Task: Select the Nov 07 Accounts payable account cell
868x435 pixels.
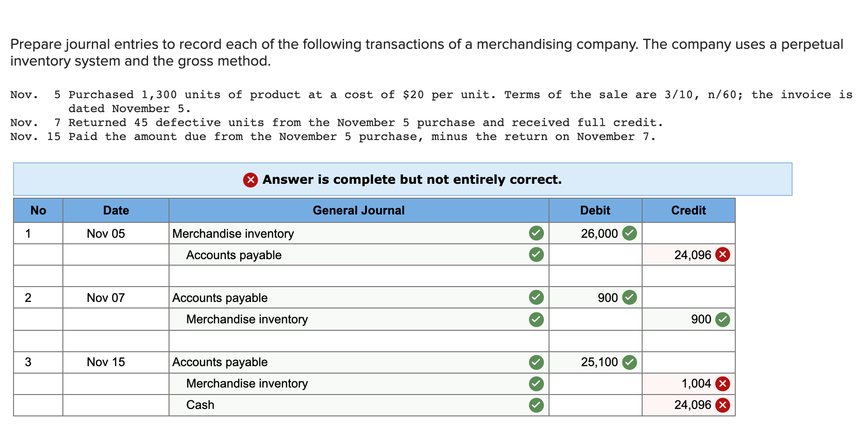Action: point(359,298)
